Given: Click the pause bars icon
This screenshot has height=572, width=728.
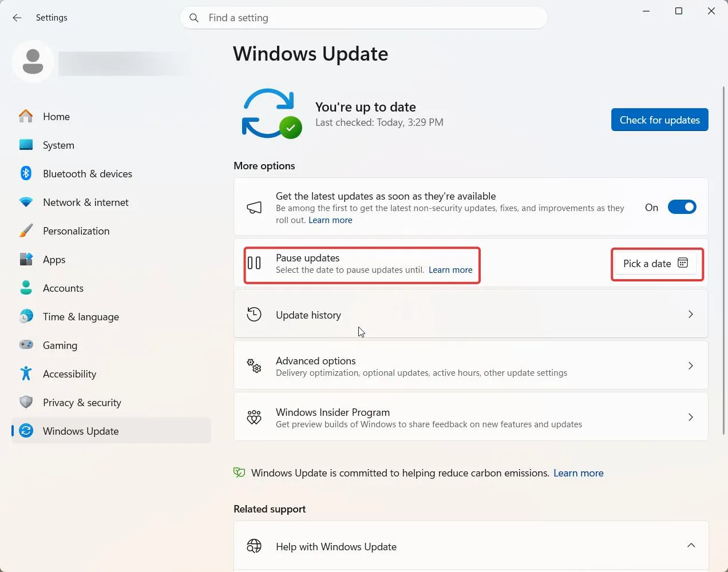Looking at the screenshot, I should click(254, 263).
